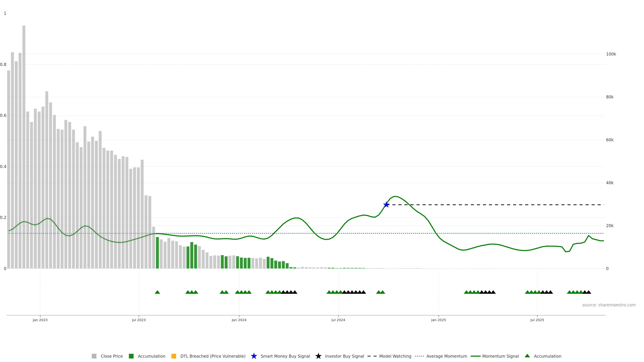Click the DTL Breached legend label
Screen dimensions: 644x362
coord(213,356)
